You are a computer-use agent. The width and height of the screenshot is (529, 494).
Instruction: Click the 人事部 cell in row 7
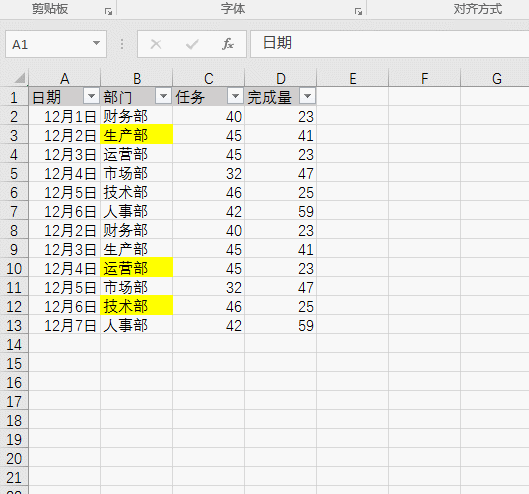(137, 211)
